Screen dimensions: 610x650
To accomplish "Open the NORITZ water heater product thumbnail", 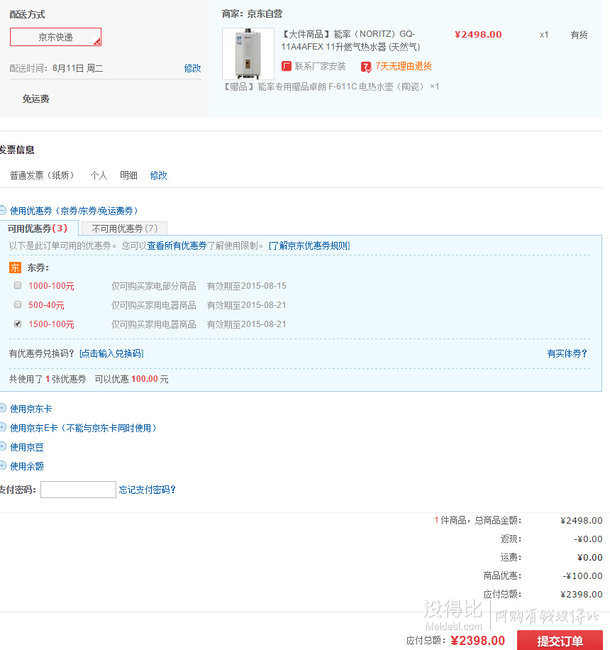I will 248,53.
